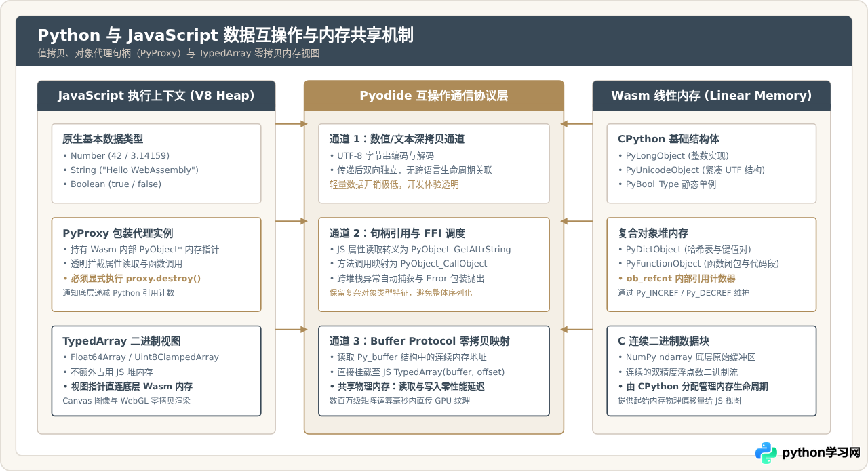
Task: Click the 通道 2：句柄引用与 FFI 调度 title
Action: click(397, 233)
